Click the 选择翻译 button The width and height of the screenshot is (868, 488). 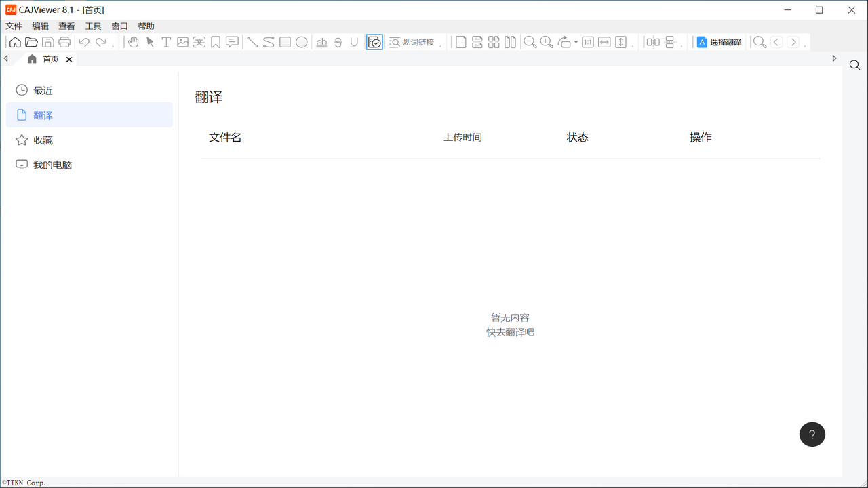[x=718, y=41]
